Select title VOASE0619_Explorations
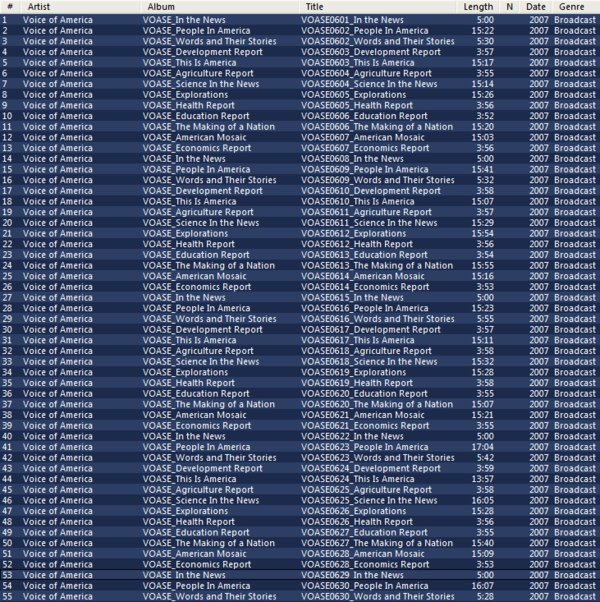The image size is (600, 602). 354,372
